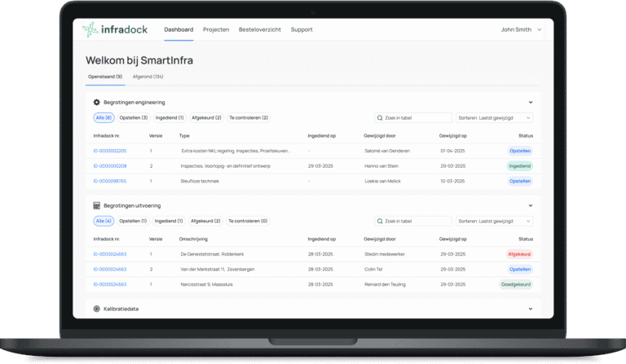
Task: Switch to the Afgerond (134) tab
Action: (x=148, y=77)
